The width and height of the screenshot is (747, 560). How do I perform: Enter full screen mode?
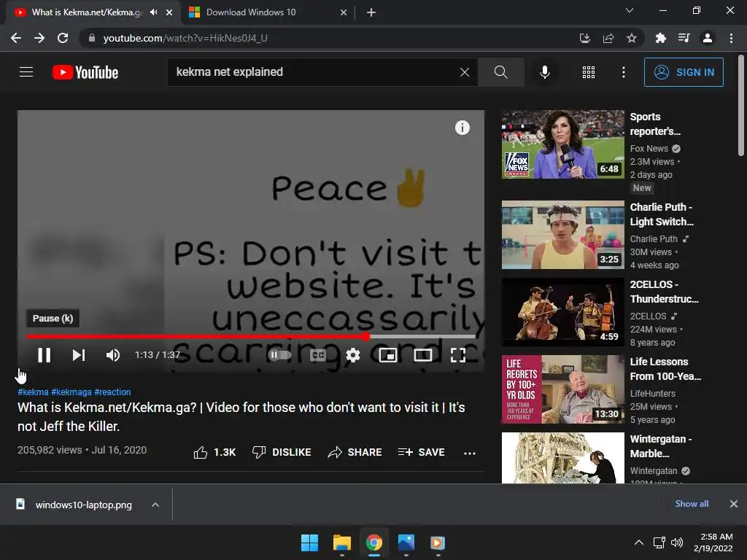(x=458, y=355)
